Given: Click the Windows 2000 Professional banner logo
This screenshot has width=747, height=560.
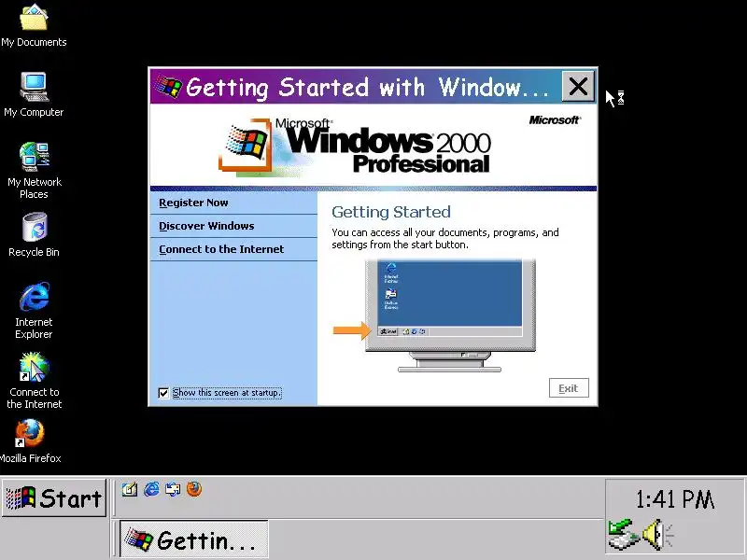Looking at the screenshot, I should [x=356, y=147].
